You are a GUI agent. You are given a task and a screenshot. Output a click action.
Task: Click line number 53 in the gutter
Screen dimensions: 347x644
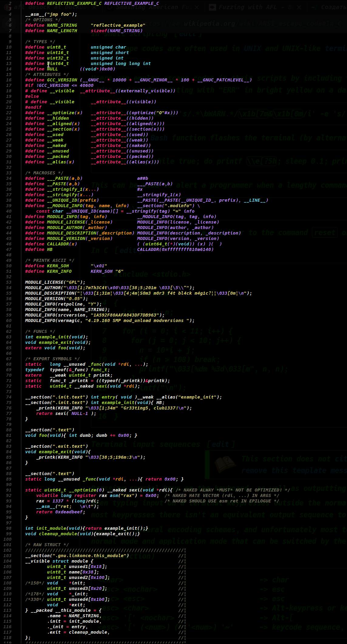(x=9, y=282)
